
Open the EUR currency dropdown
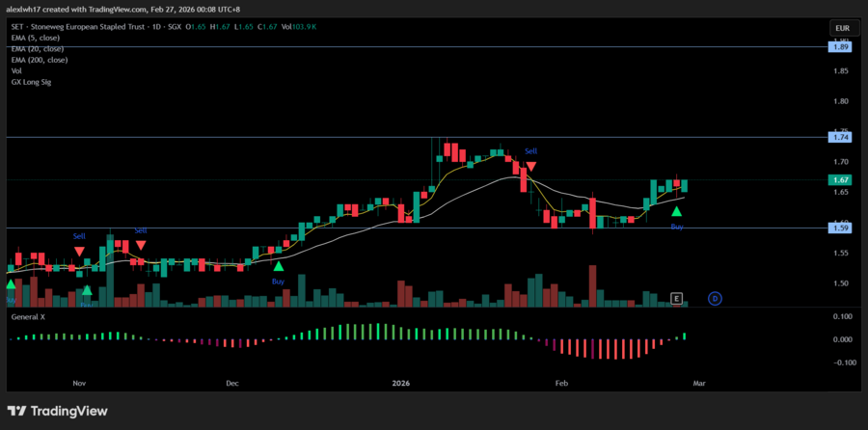coord(841,28)
